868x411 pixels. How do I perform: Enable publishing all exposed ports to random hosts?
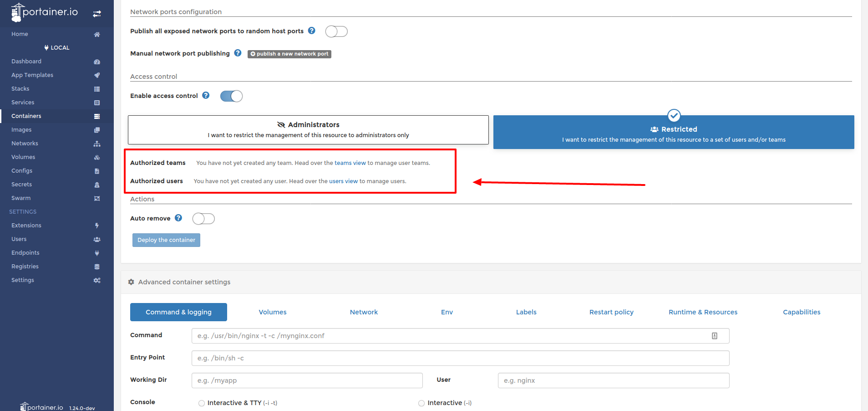(x=336, y=31)
